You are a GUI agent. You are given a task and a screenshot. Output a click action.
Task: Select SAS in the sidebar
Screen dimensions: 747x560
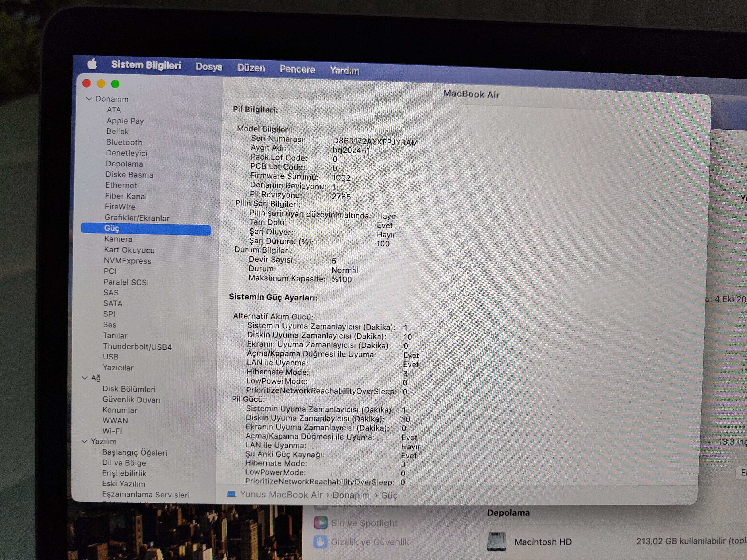pos(111,292)
